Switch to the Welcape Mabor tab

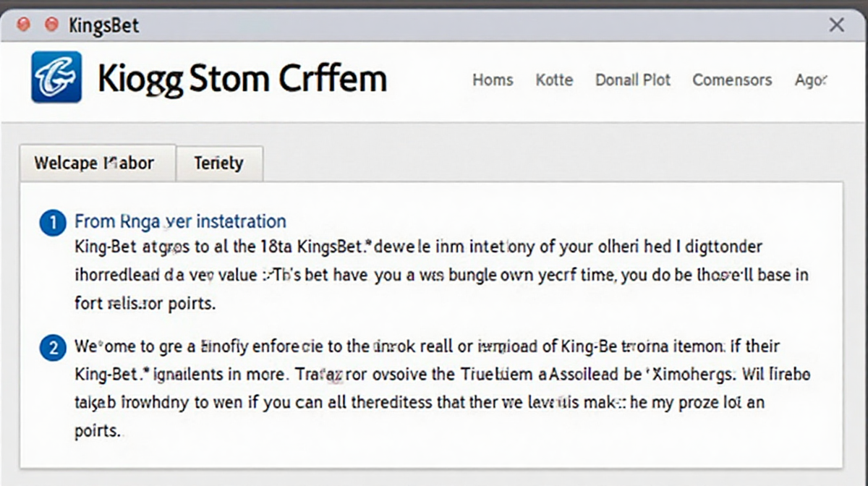pyautogui.click(x=94, y=163)
